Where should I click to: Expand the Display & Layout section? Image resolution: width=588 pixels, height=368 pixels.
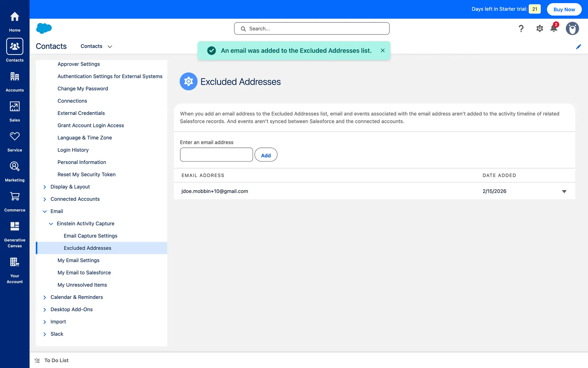tap(45, 187)
